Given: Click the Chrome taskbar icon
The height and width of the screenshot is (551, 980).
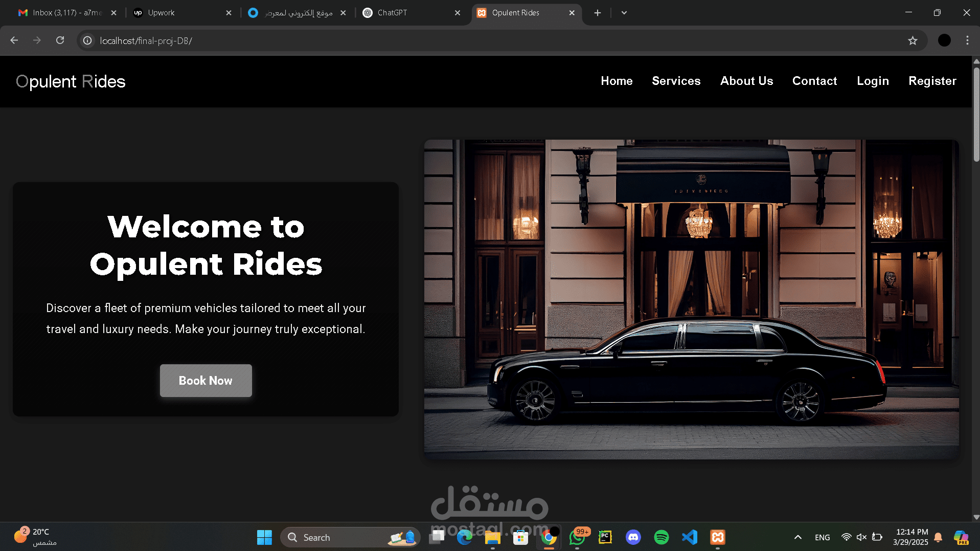Looking at the screenshot, I should pyautogui.click(x=549, y=537).
